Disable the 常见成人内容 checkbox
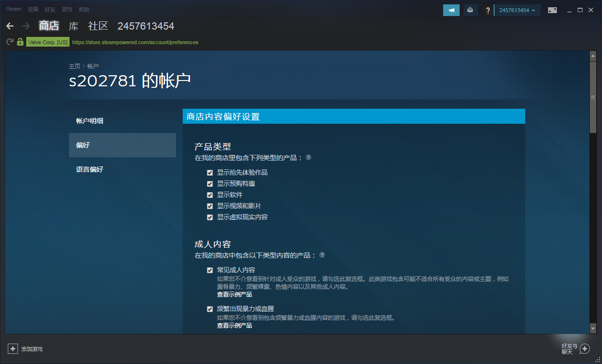Image resolution: width=602 pixels, height=364 pixels. pyautogui.click(x=210, y=270)
